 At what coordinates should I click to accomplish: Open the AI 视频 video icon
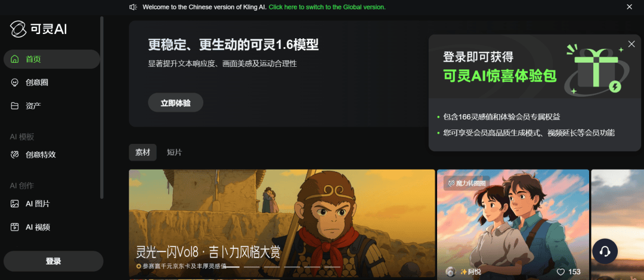[x=15, y=227]
